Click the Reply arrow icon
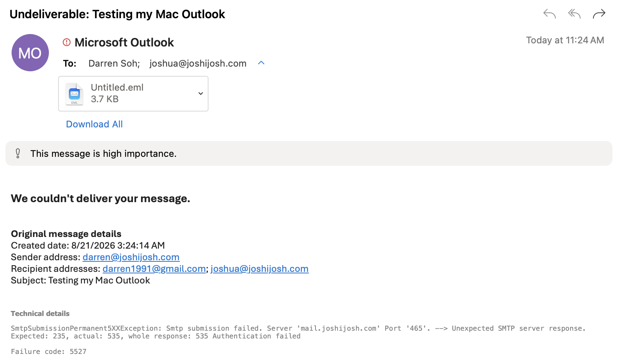This screenshot has width=617, height=364. [x=550, y=14]
